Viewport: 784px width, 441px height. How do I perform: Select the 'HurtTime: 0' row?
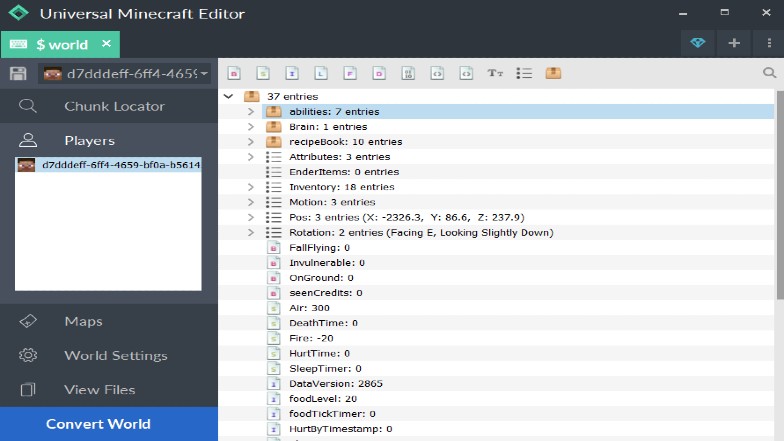click(x=518, y=354)
